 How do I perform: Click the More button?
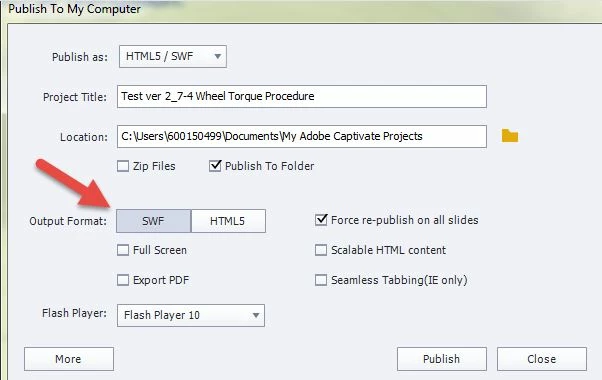point(69,359)
